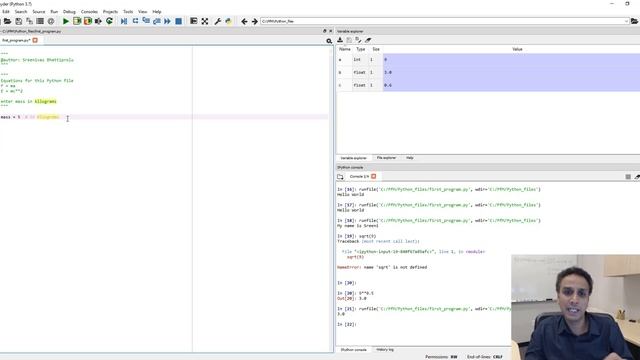This screenshot has width=640, height=360.
Task: Go back using the left arrow
Action: (244, 21)
